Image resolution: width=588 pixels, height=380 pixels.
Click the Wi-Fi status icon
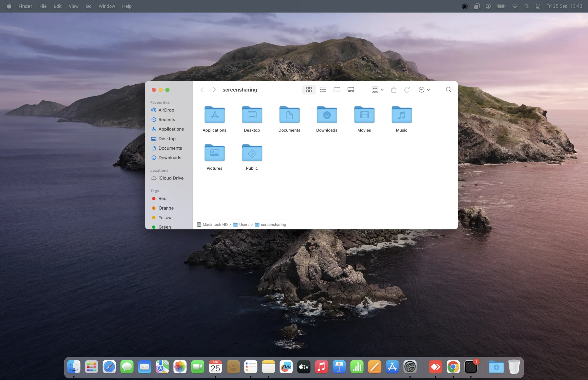coord(514,6)
